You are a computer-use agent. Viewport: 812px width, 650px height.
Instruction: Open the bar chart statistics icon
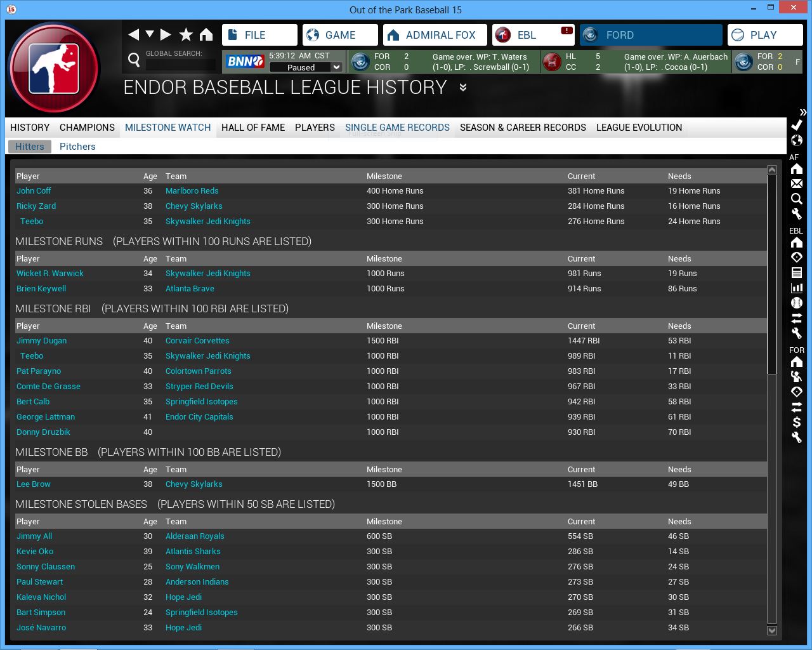coord(797,288)
